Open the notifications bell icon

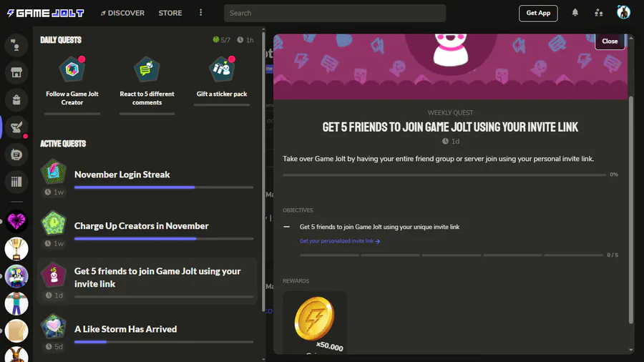(x=575, y=13)
